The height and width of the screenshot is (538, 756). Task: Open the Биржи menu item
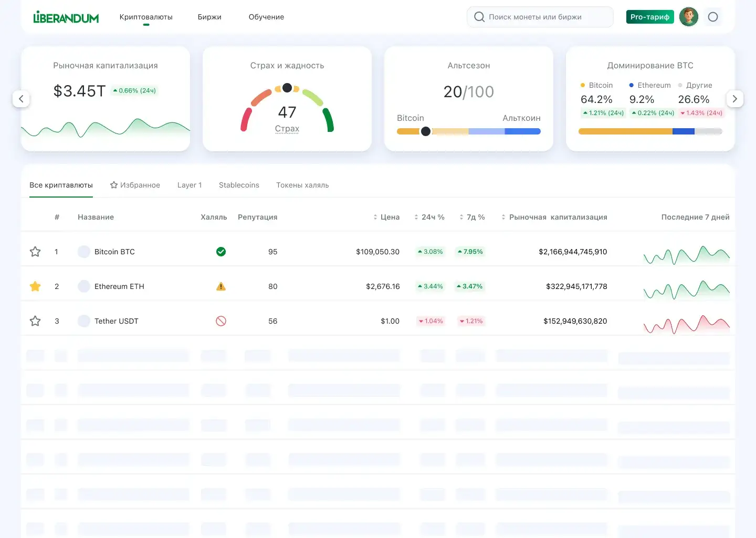209,17
